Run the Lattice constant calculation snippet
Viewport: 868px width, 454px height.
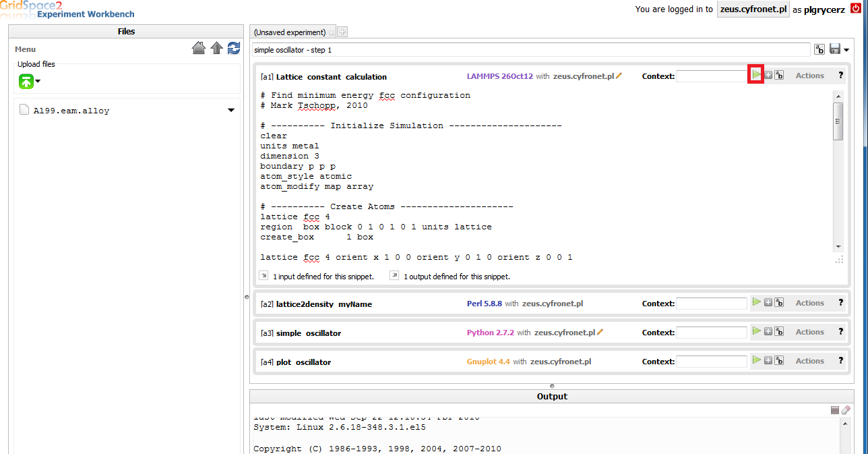coord(756,75)
